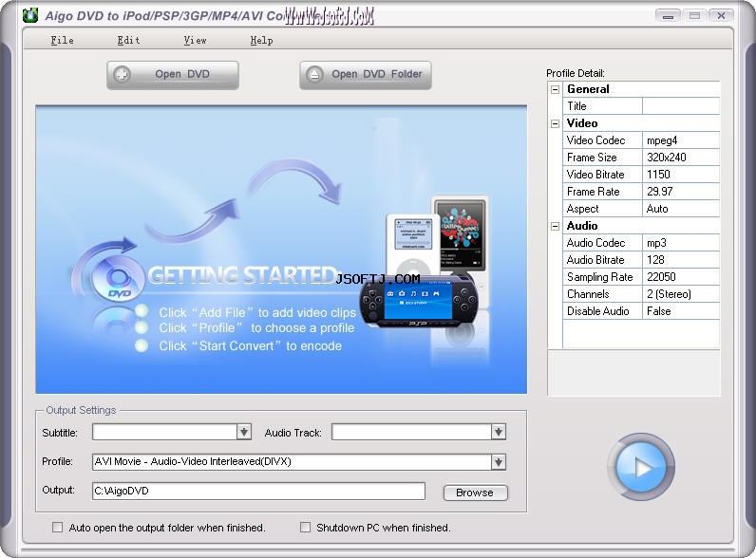
Task: Click the Aigo app icon in title bar
Action: click(30, 15)
